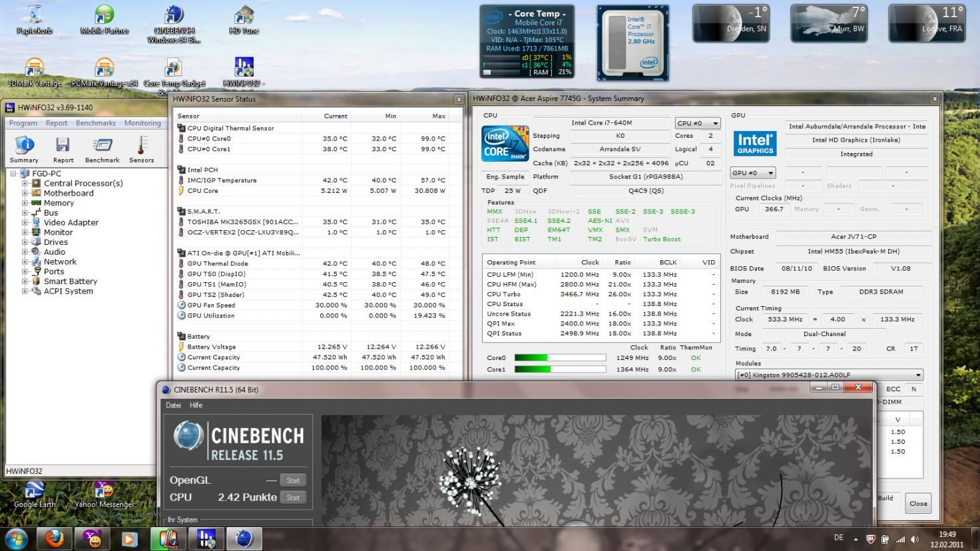Start the OpenGL benchmark
This screenshot has width=980, height=551.
tap(293, 480)
